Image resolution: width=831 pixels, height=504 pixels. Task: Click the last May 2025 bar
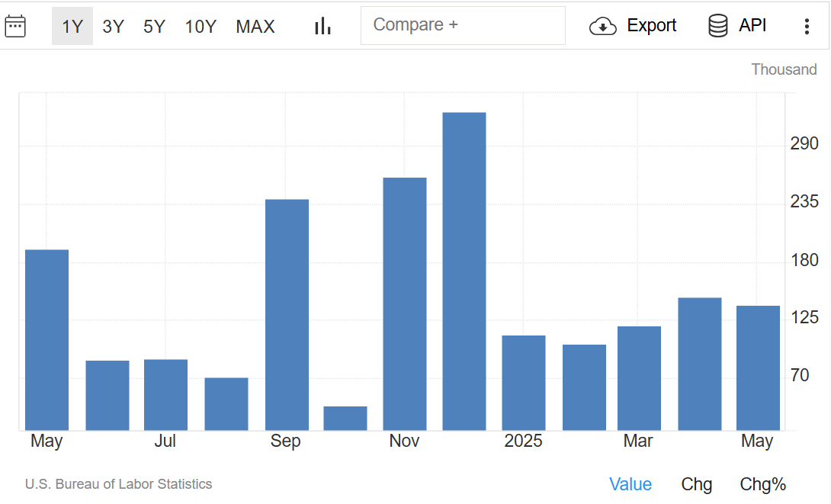click(758, 368)
